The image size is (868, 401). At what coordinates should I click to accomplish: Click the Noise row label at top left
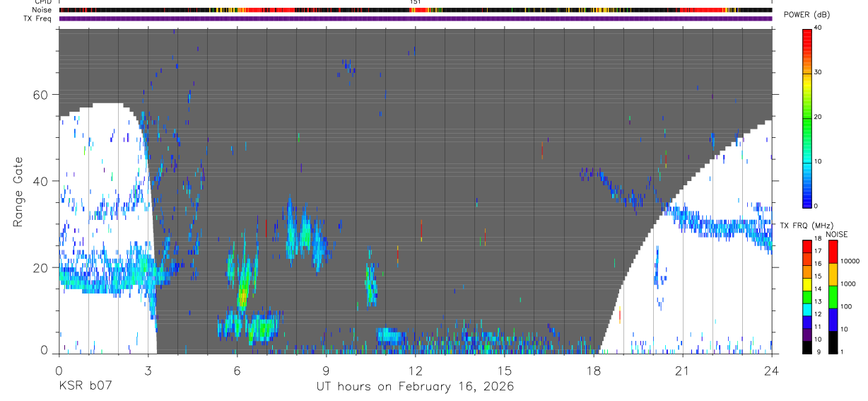42,10
